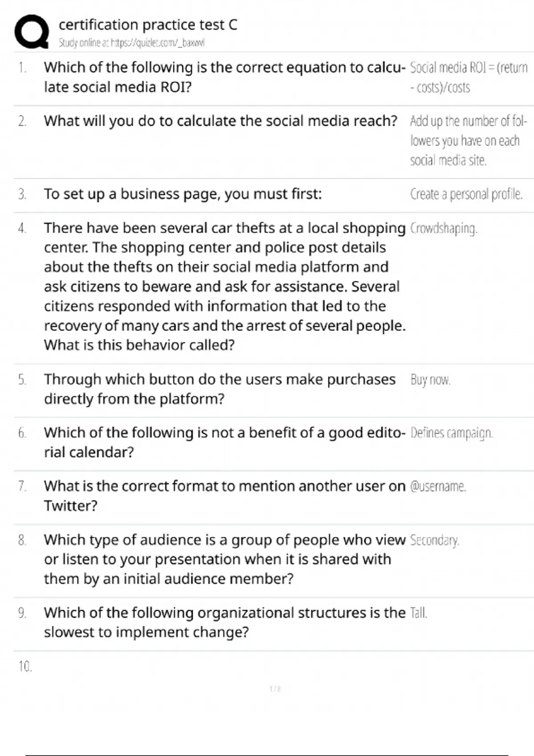Viewport: 534px width, 756px height.
Task: Select the answer "Tall."
Action: [418, 613]
